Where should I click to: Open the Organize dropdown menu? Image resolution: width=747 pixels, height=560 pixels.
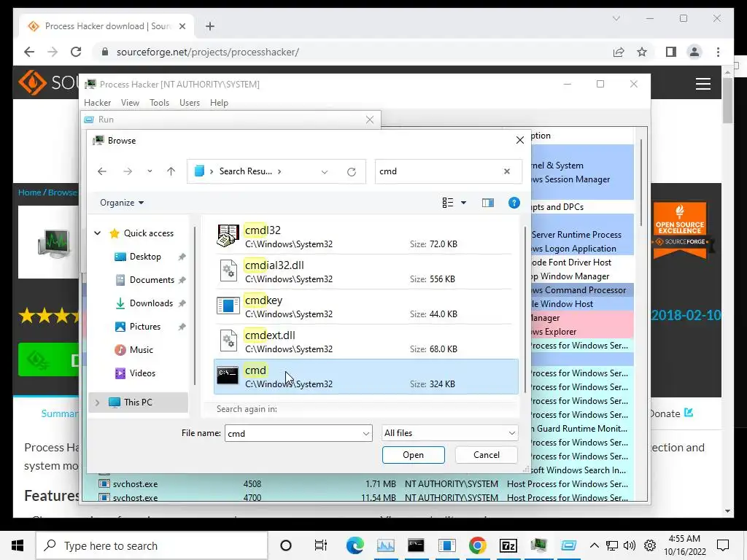tap(122, 203)
